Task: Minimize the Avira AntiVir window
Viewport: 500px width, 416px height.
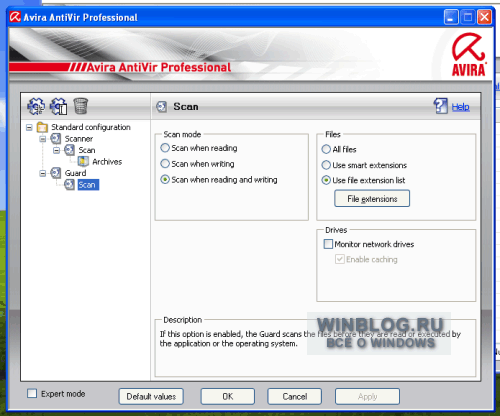Action: [x=451, y=17]
